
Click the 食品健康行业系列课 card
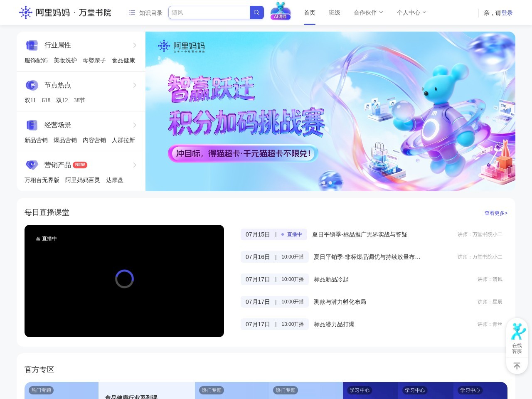point(147,391)
